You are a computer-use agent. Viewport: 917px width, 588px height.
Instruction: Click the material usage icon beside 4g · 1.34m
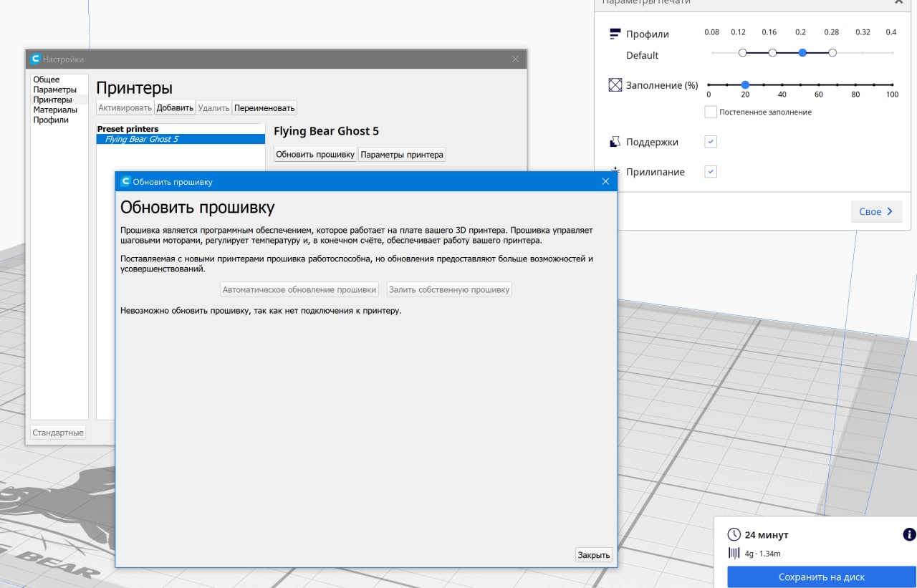pos(734,553)
